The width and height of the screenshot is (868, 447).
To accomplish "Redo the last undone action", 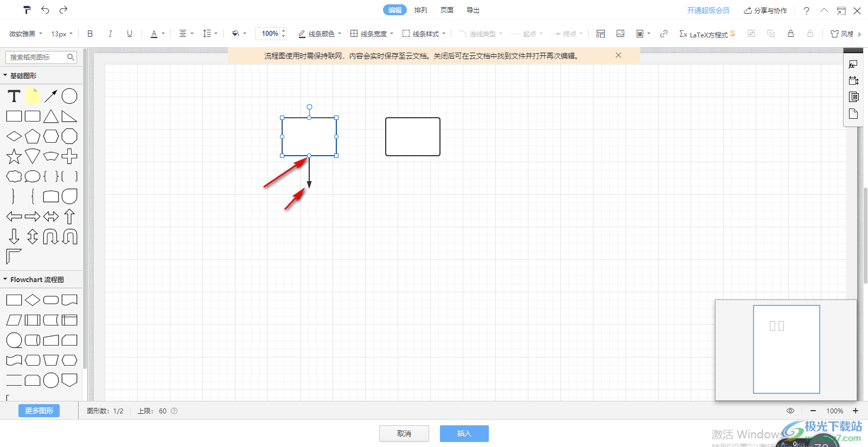I will pos(63,10).
